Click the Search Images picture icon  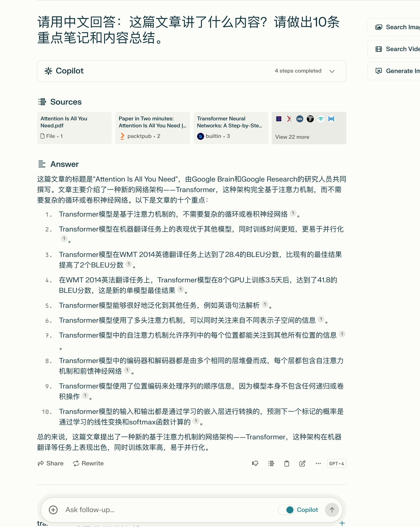[378, 27]
